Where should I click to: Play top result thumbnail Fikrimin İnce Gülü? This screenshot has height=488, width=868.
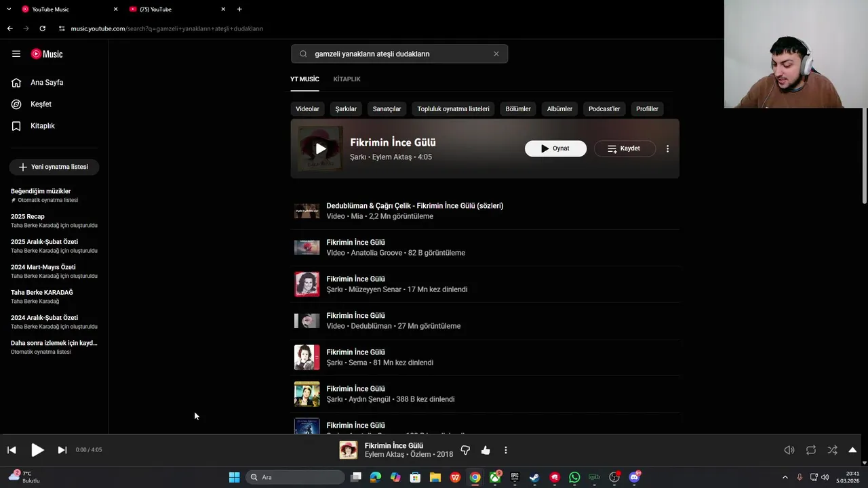(321, 148)
